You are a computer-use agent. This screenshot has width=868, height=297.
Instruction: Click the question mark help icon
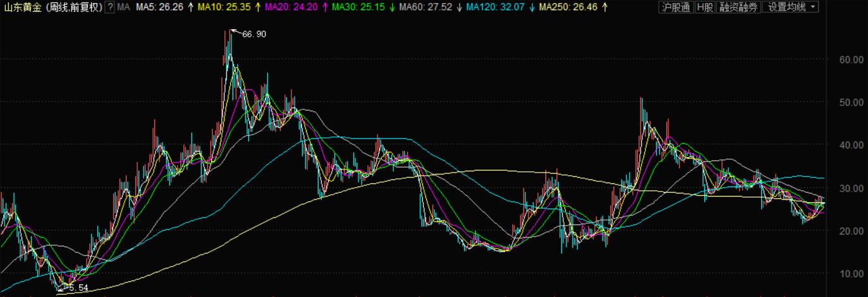(x=110, y=7)
